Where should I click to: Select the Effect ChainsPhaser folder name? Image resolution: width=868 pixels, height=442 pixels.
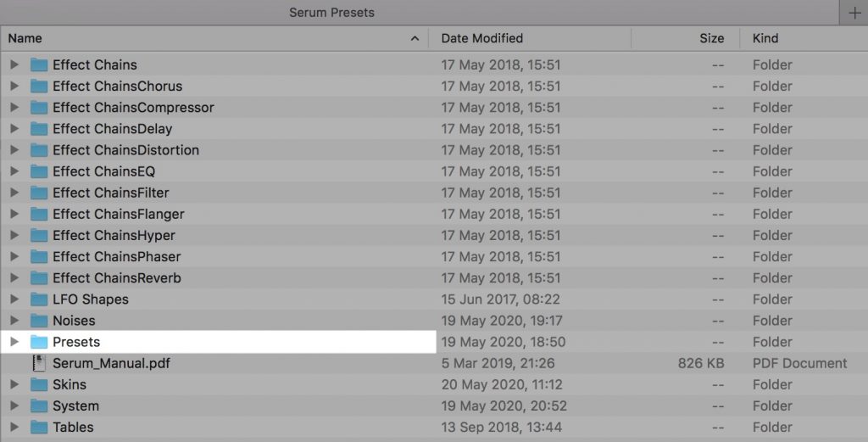click(116, 256)
